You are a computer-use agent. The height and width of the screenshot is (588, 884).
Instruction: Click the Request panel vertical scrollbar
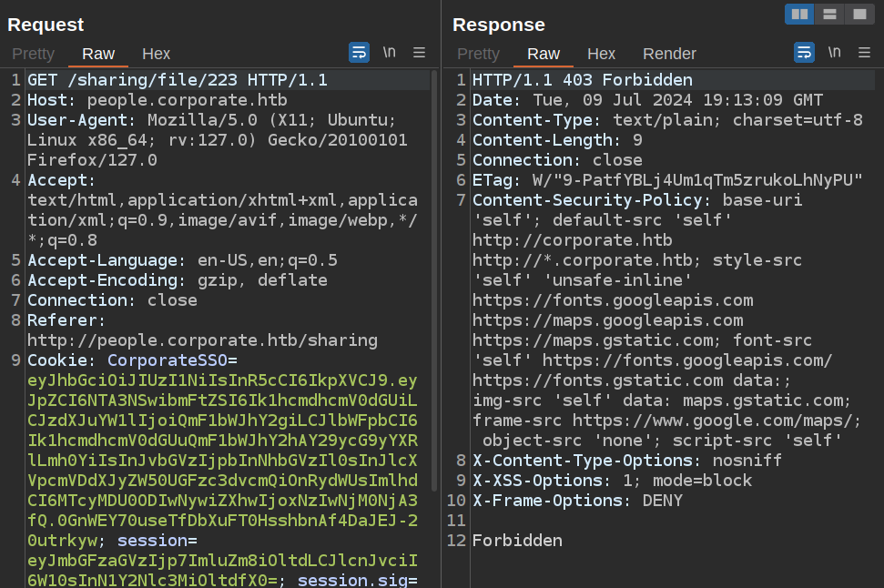click(x=434, y=273)
